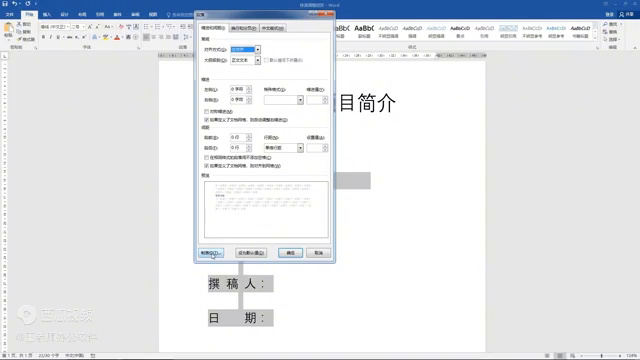Click Replace in editing group
640x360 pixels.
pyautogui.click(x=610, y=32)
